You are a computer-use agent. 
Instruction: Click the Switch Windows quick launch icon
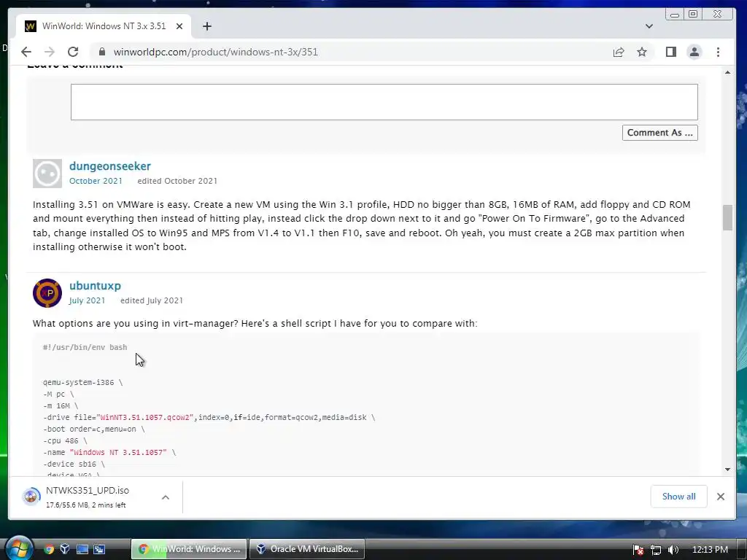point(99,549)
